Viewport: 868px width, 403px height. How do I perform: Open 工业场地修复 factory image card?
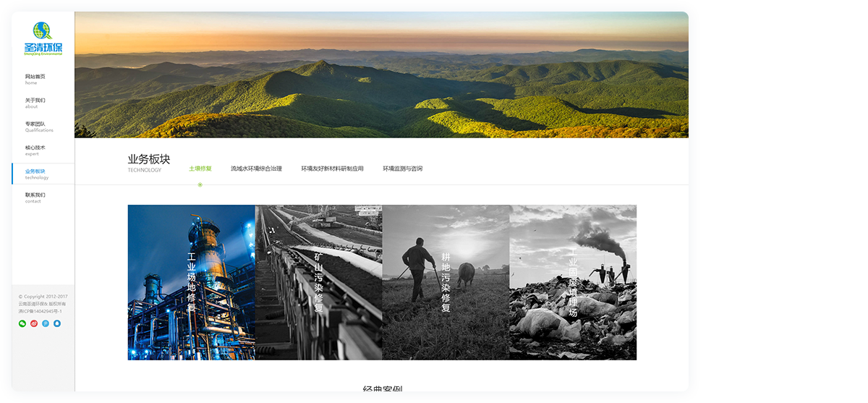click(192, 282)
